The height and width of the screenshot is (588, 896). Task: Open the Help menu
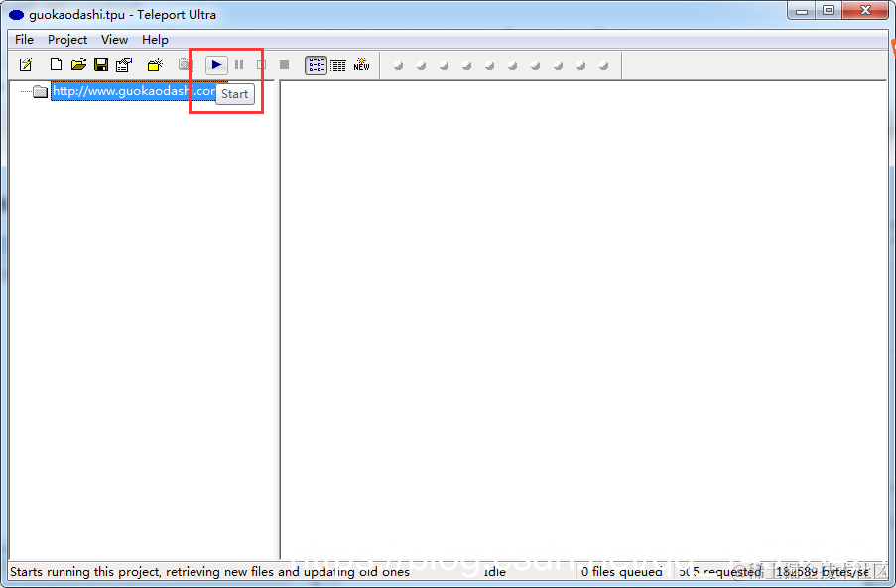click(x=155, y=40)
